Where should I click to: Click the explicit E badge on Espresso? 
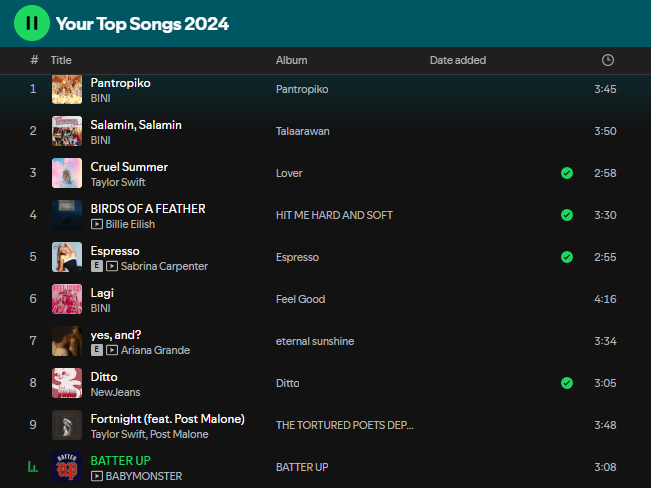(97, 266)
